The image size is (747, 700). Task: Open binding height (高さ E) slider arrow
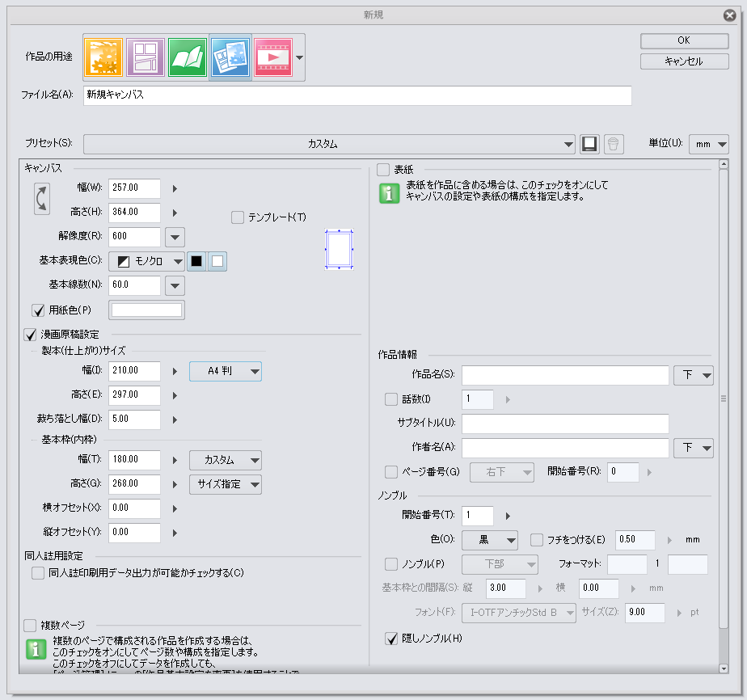[x=175, y=396]
